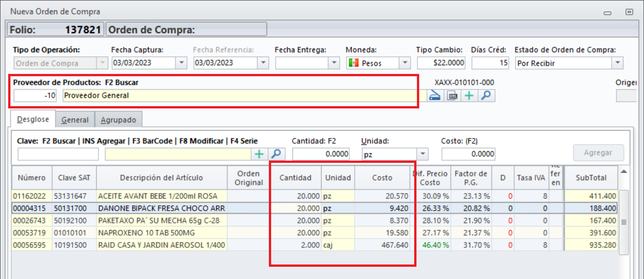Image resolution: width=644 pixels, height=279 pixels.
Task: Add new supplier with green plus icon
Action: pos(469,96)
